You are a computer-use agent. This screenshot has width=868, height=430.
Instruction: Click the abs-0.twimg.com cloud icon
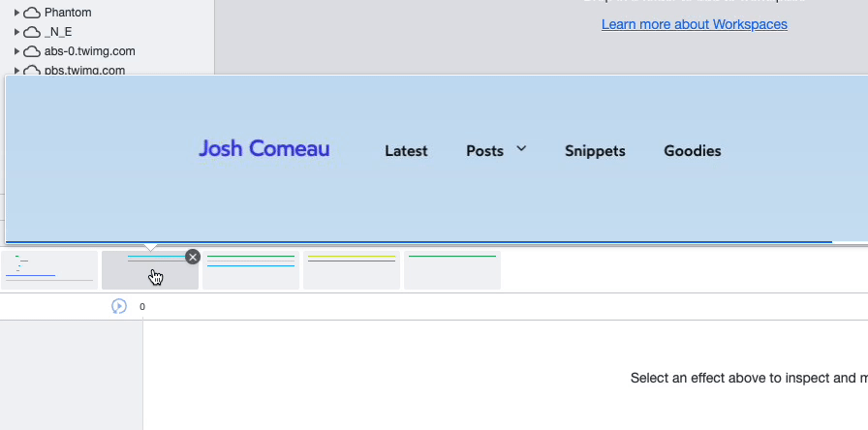[32, 51]
